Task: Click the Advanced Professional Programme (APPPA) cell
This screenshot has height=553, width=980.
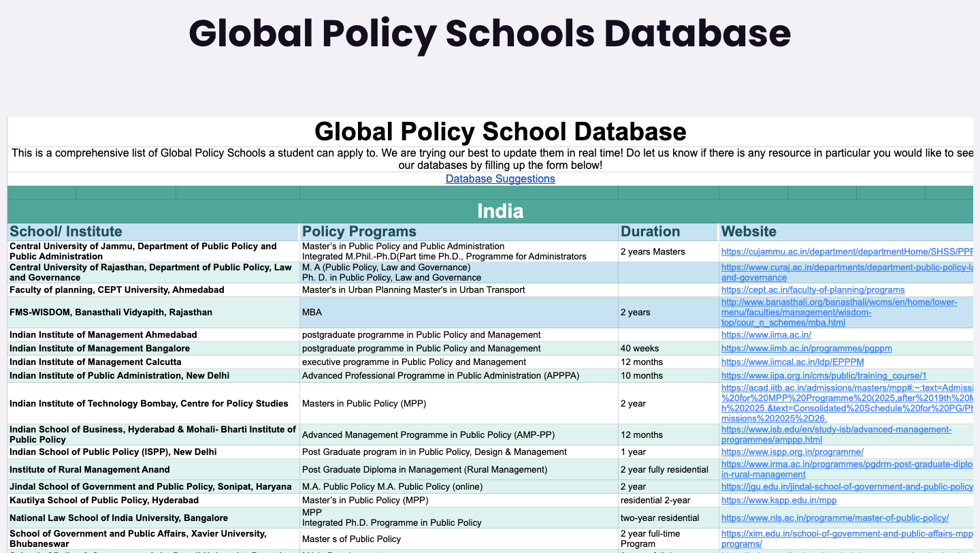Action: pos(459,375)
